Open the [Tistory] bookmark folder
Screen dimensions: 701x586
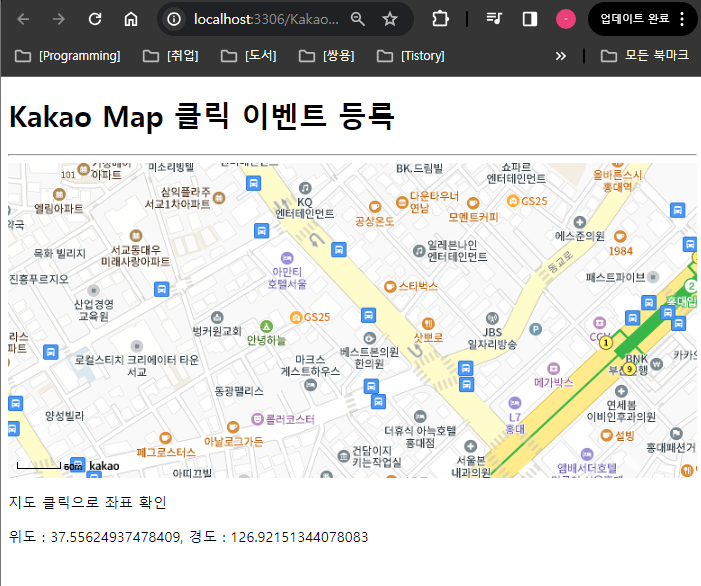(x=410, y=56)
